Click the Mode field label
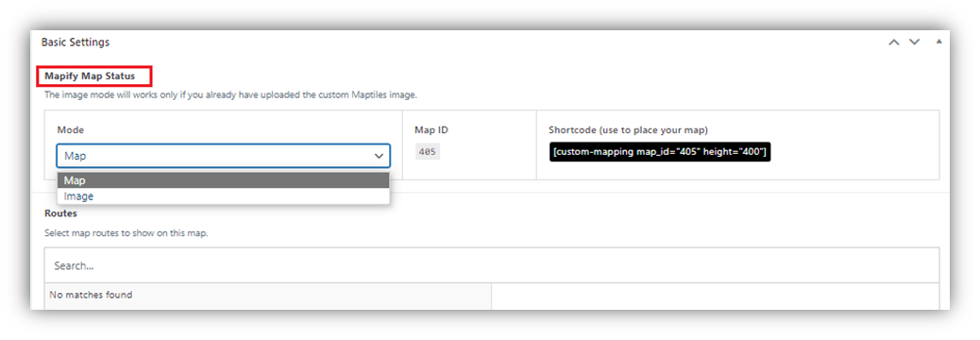The height and width of the screenshot is (340, 980). coord(71,130)
